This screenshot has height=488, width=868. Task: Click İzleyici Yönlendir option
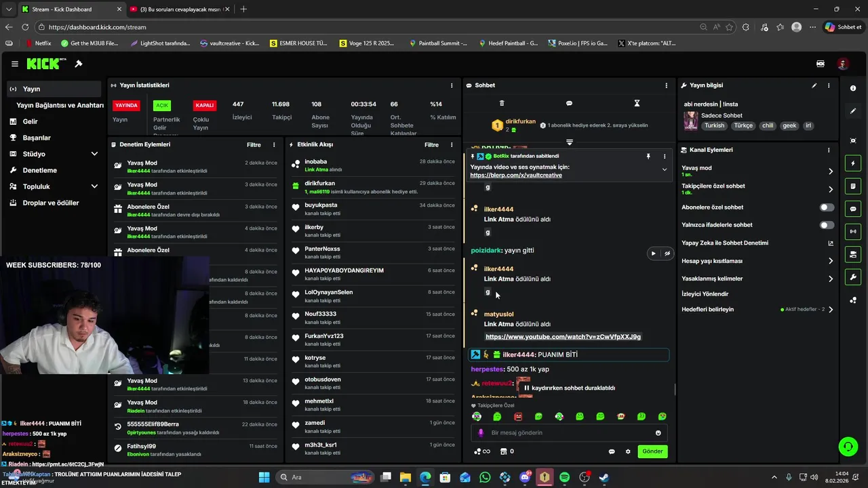(705, 294)
